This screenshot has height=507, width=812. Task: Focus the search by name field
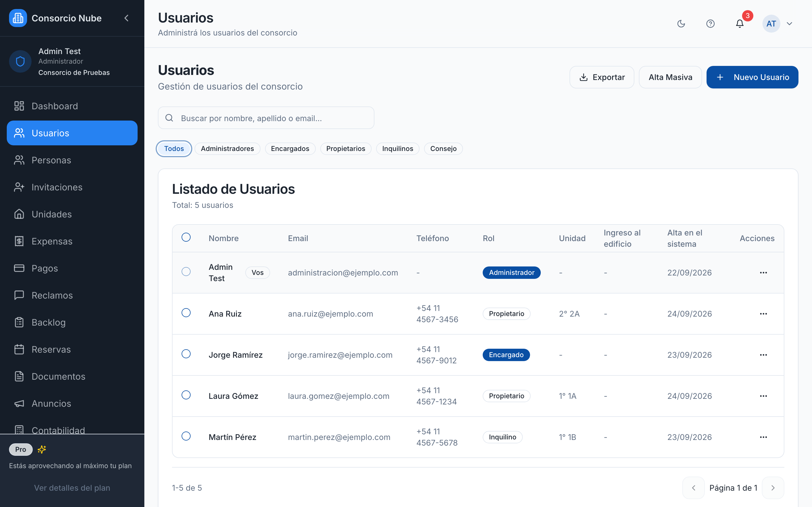pos(266,118)
